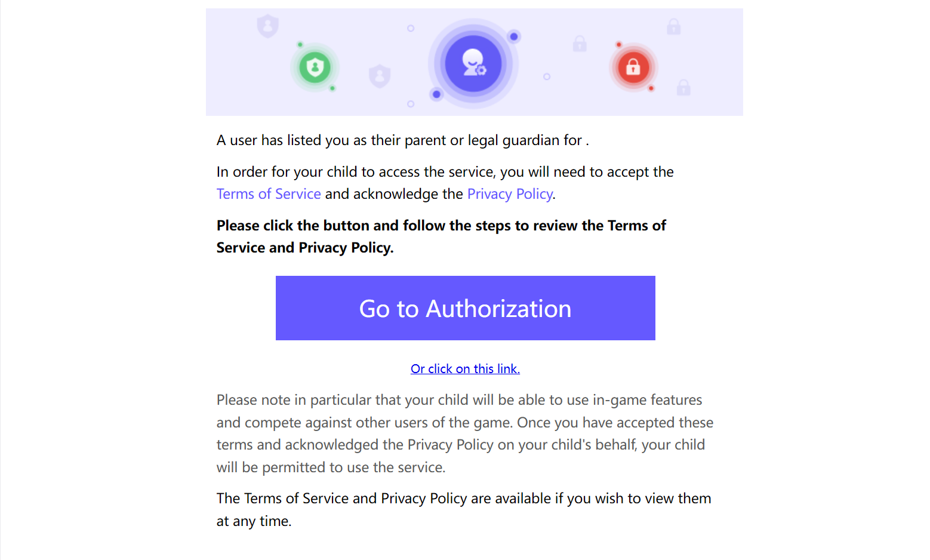Open the Terms of Service link
The height and width of the screenshot is (560, 930).
point(268,193)
